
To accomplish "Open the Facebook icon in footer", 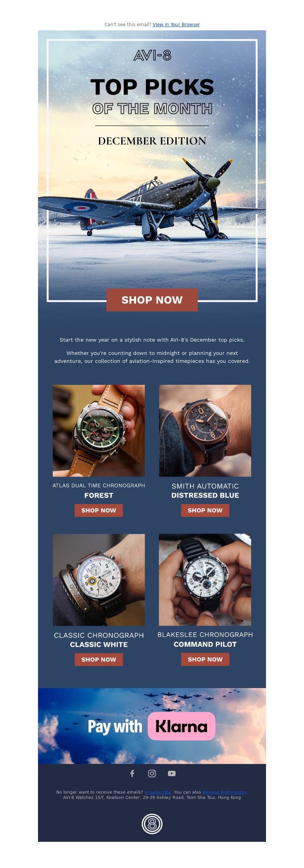I will pos(132,773).
